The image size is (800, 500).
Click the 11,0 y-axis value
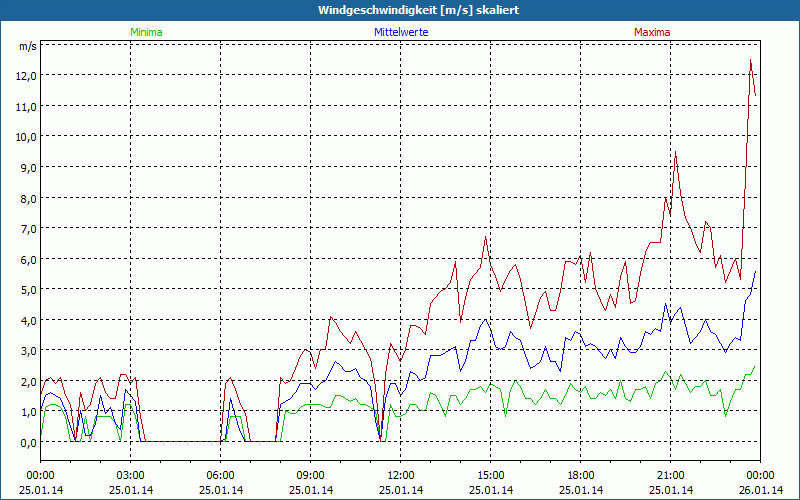pos(26,107)
